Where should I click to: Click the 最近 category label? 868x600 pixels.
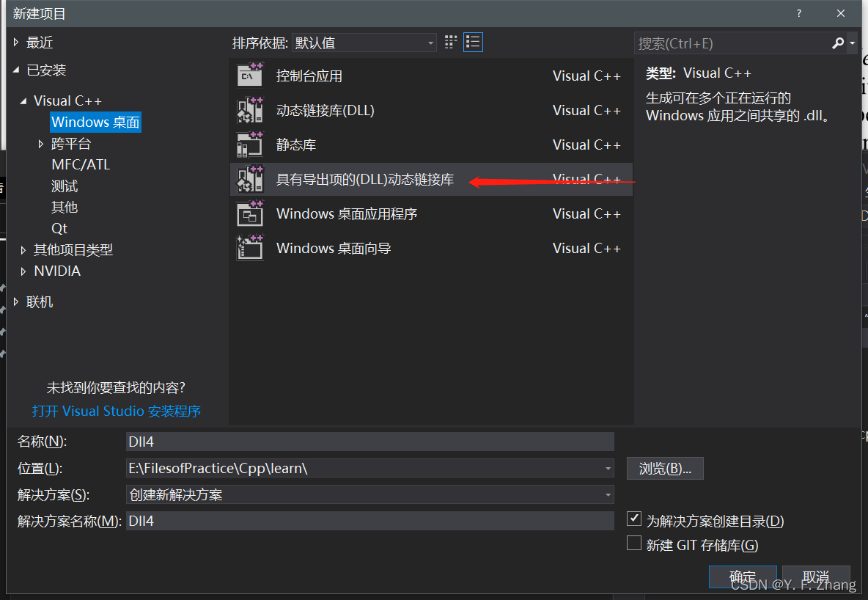pyautogui.click(x=40, y=42)
